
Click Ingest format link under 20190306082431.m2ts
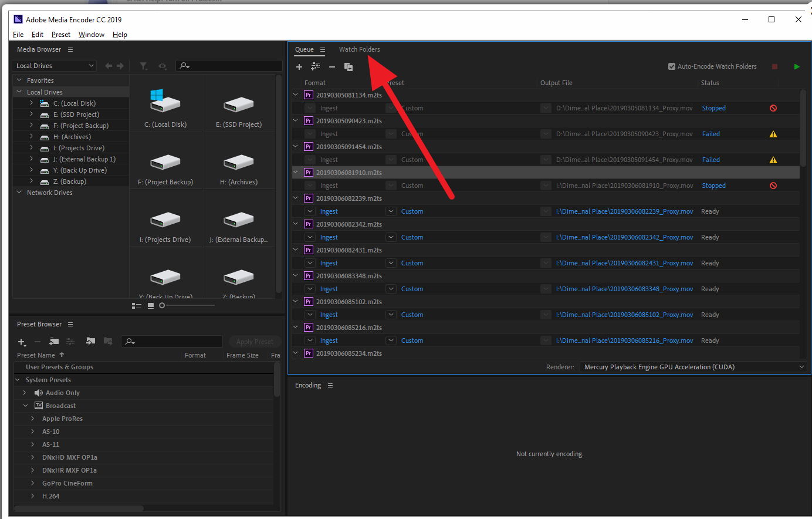[x=329, y=263]
